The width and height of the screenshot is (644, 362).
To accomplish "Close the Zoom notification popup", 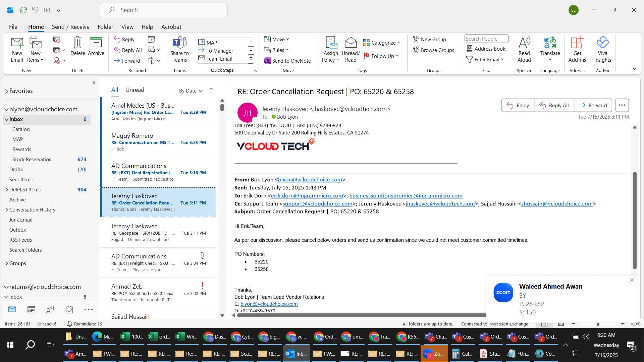I will point(632,280).
